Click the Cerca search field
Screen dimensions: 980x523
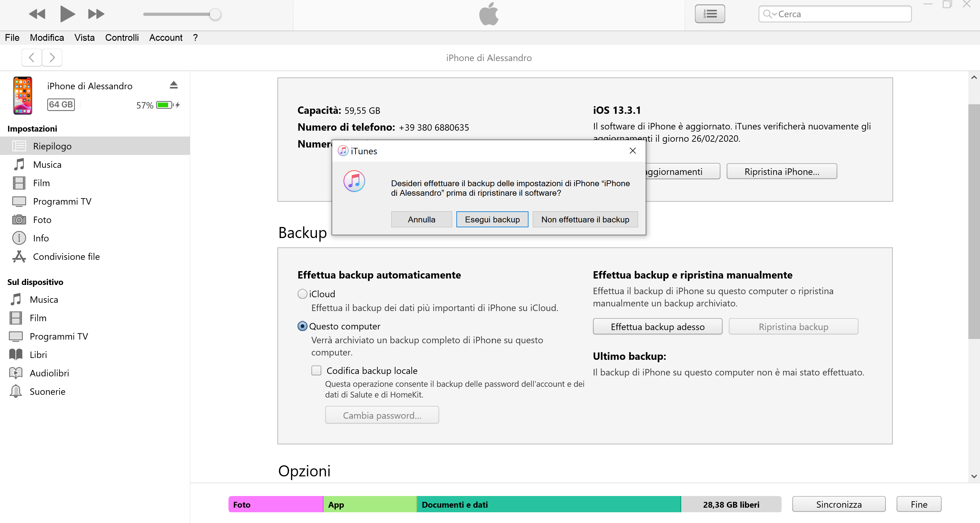[835, 14]
